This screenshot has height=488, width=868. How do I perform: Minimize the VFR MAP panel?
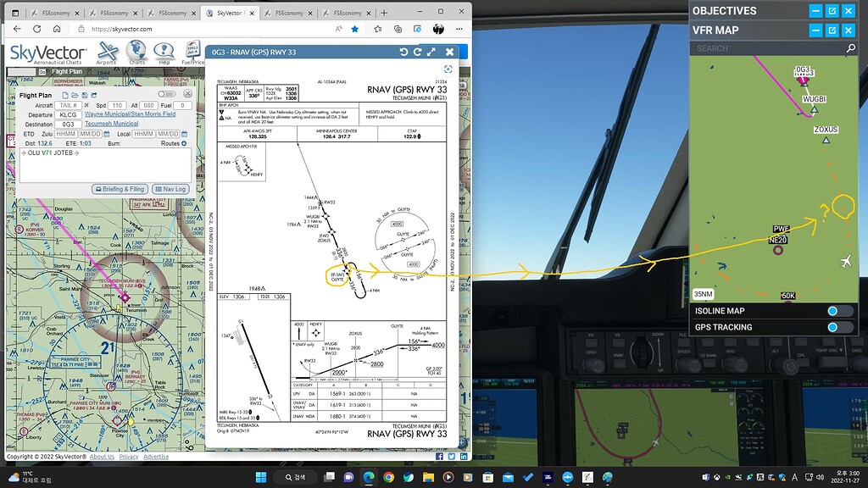(815, 30)
